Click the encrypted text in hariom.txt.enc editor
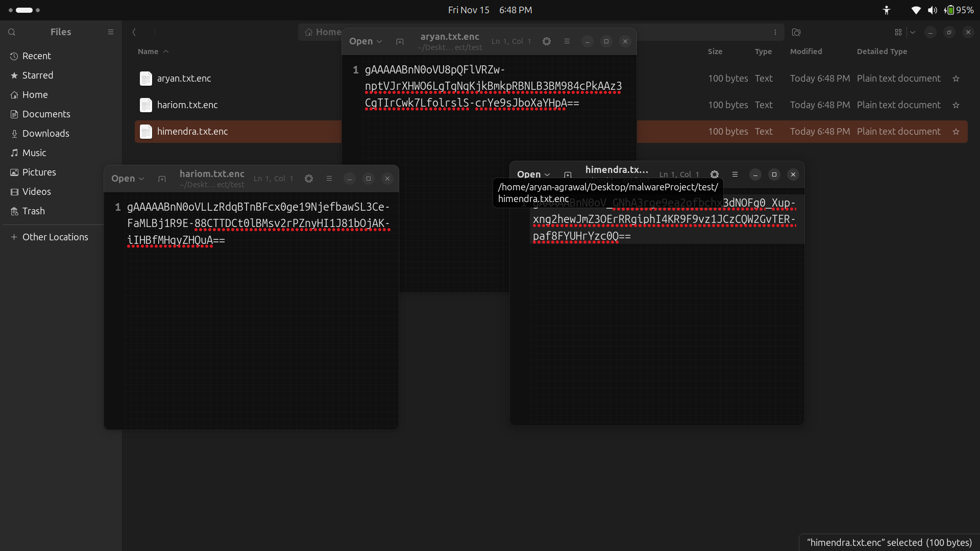This screenshot has height=551, width=980. 258,223
